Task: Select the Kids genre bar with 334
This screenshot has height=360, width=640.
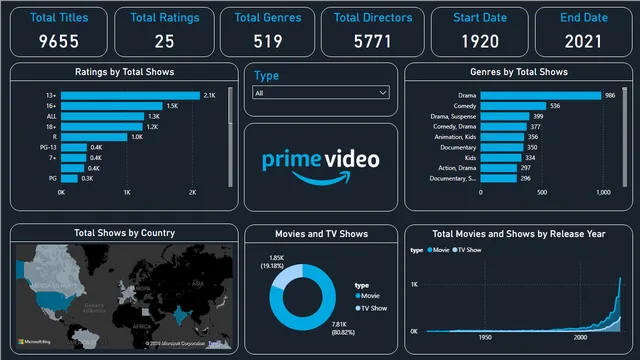Action: 501,158
